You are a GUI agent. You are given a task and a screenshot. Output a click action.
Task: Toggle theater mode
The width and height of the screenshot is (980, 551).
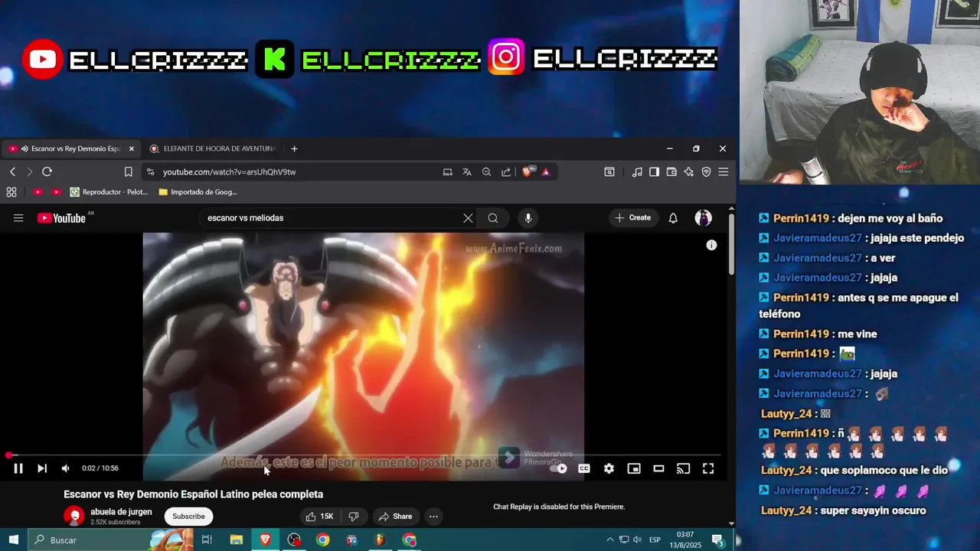click(658, 468)
